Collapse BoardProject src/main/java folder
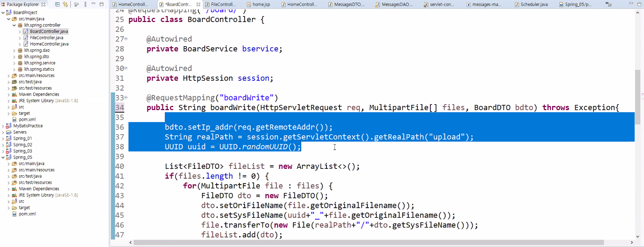The width and height of the screenshot is (644, 247). 8,19
